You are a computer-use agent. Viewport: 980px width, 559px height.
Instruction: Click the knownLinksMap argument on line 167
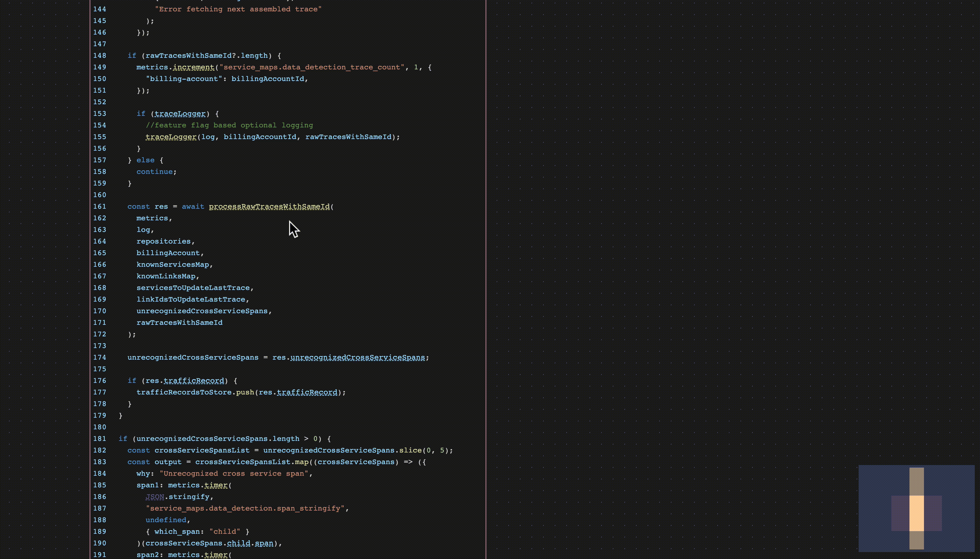click(166, 276)
